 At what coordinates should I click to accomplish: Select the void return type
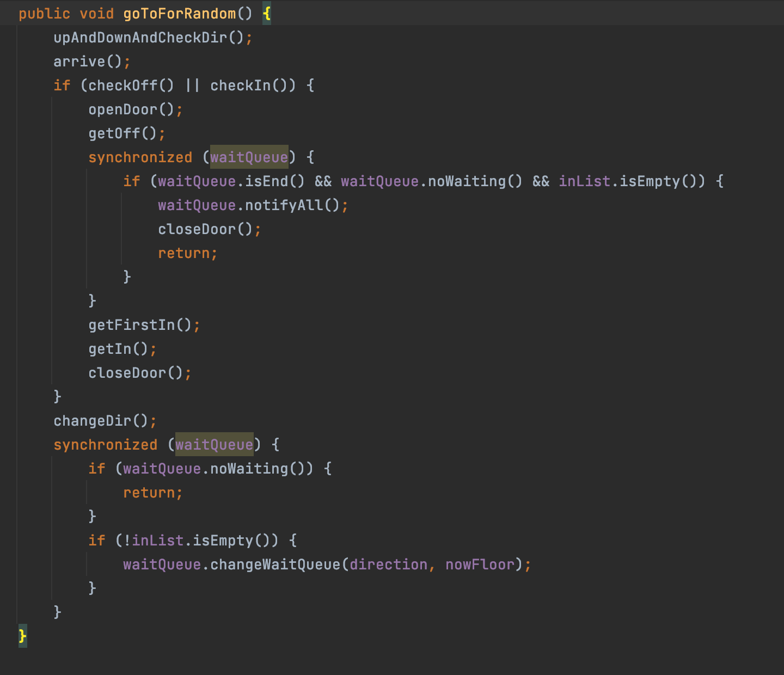(x=96, y=13)
